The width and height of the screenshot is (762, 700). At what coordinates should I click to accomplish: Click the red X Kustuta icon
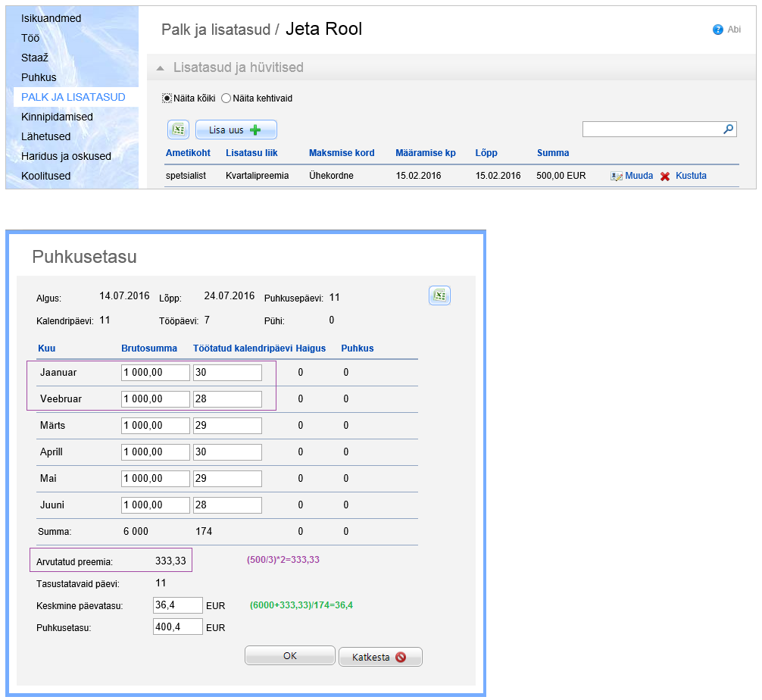coord(665,176)
